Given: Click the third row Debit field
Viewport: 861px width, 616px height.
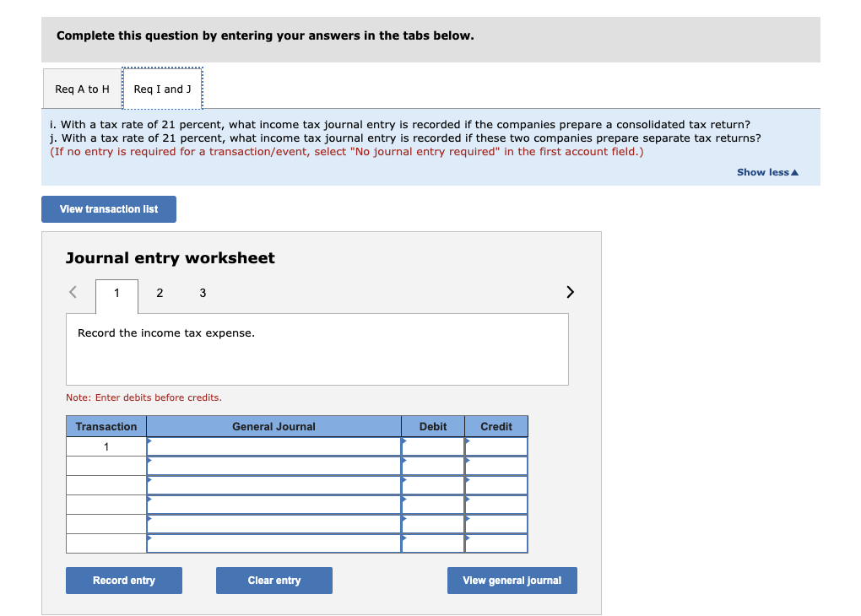Looking at the screenshot, I should click(x=433, y=485).
